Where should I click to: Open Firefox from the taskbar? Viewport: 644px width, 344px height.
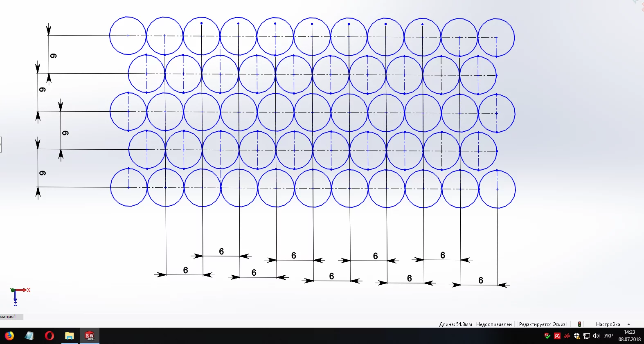point(9,336)
